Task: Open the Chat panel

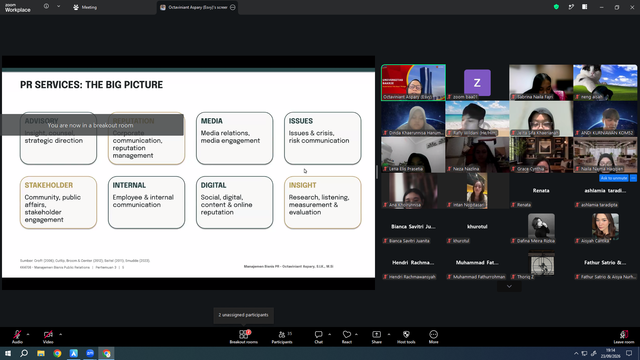Action: pos(318,337)
